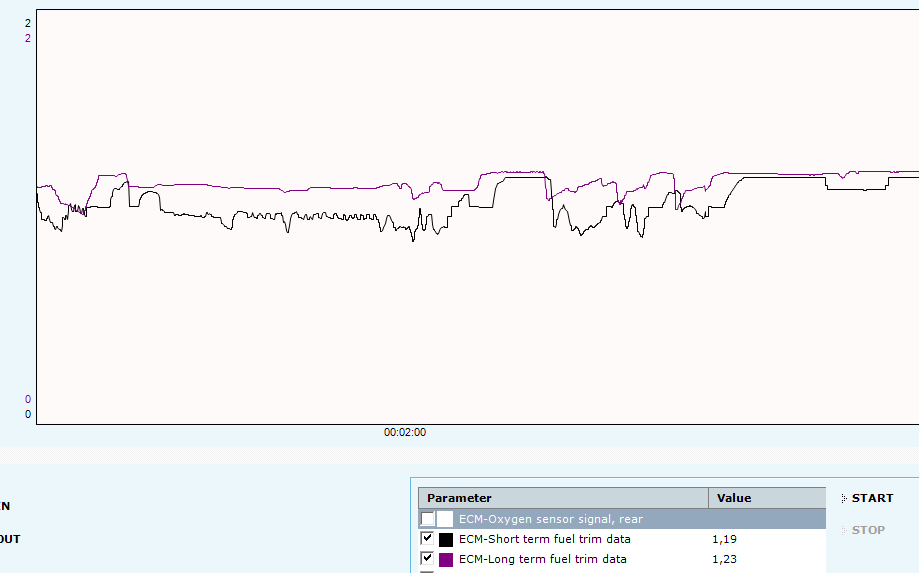Click the 1,19 short term trim value
Screen dimensions: 919x573
tap(724, 539)
